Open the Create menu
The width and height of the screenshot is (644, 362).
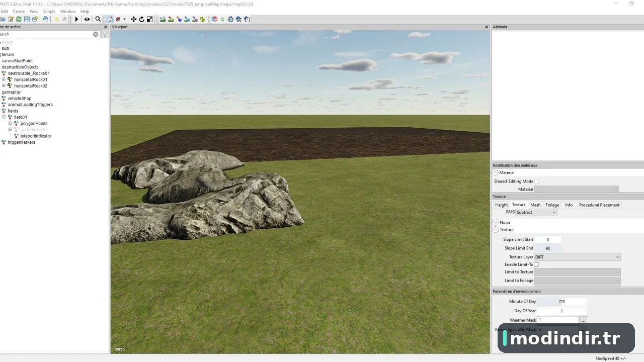click(19, 11)
